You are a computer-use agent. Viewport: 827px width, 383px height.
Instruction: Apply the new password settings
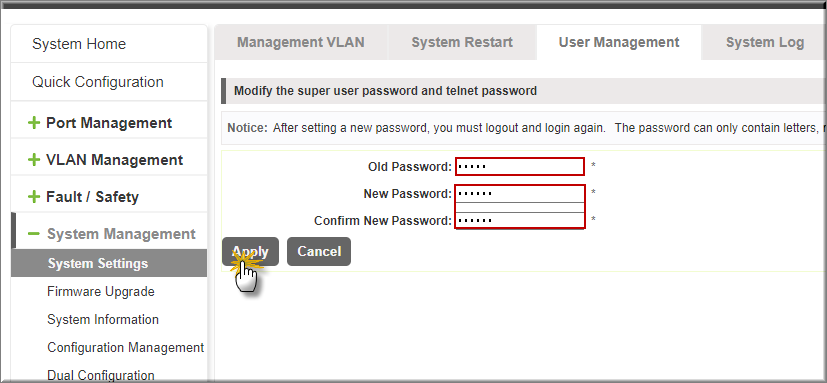(x=250, y=252)
